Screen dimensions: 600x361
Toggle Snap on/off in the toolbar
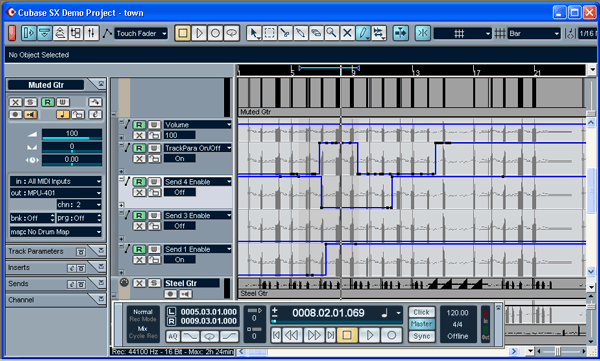423,33
